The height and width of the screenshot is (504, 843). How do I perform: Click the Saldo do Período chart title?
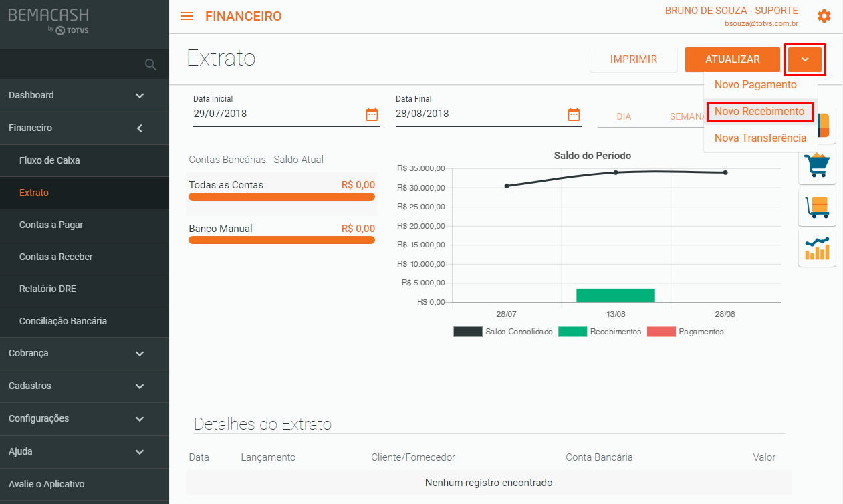[592, 156]
